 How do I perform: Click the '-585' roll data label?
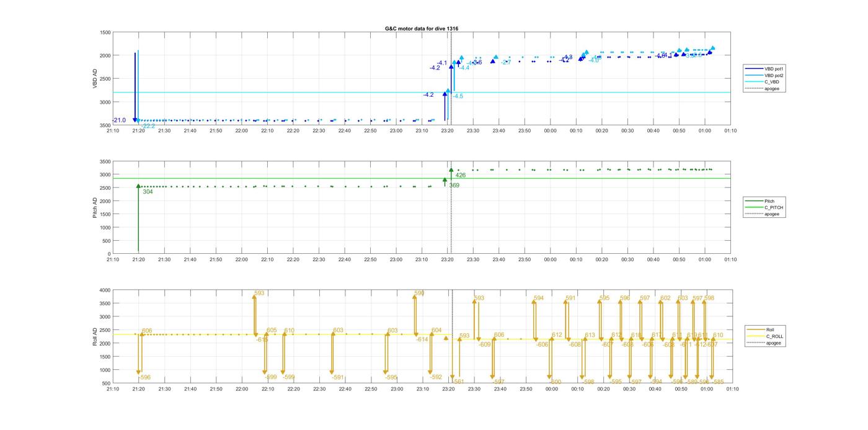(717, 382)
